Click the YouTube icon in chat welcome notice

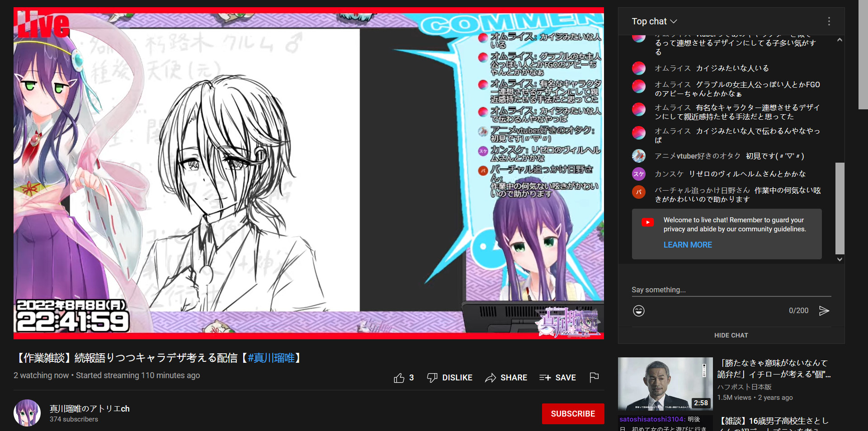(647, 222)
